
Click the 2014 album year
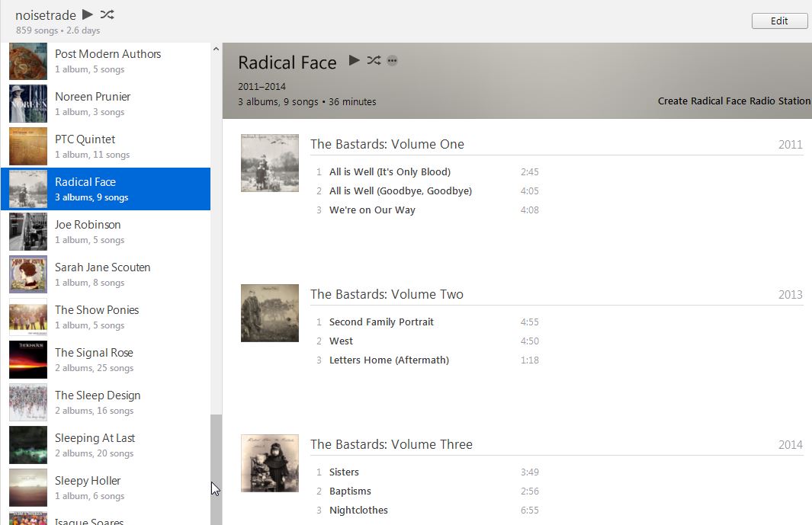[x=790, y=445]
